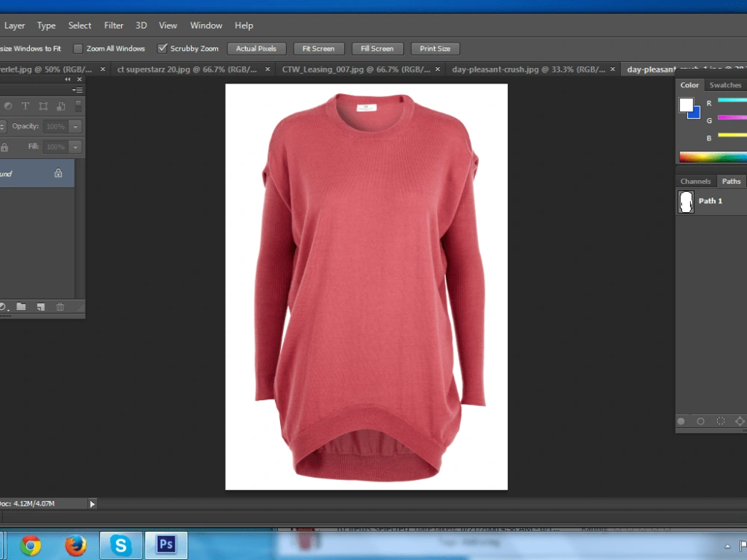The height and width of the screenshot is (560, 747).
Task: Adjust the R color slider
Action: click(732, 100)
